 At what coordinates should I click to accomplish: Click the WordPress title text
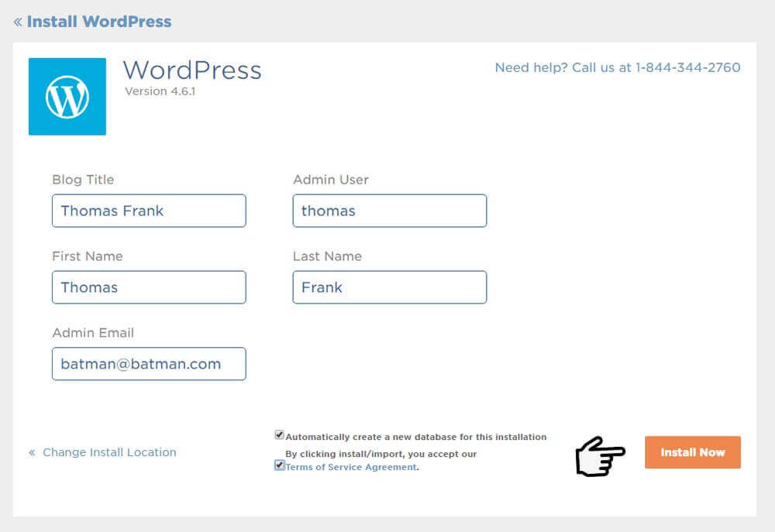click(192, 70)
